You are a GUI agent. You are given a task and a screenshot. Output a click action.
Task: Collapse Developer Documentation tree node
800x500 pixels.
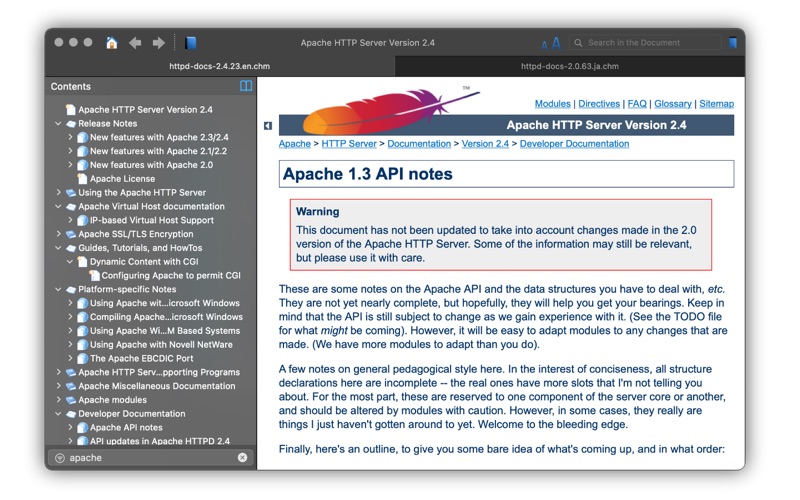58,414
